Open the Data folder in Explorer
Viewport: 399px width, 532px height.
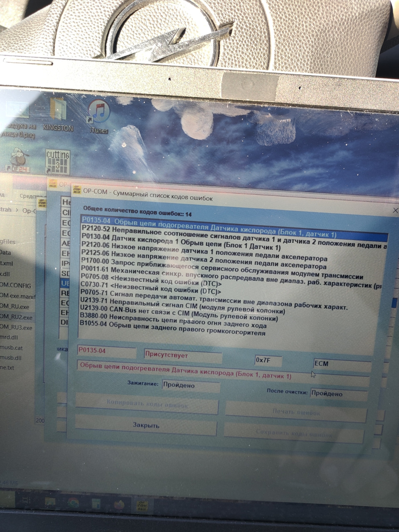coord(6,252)
